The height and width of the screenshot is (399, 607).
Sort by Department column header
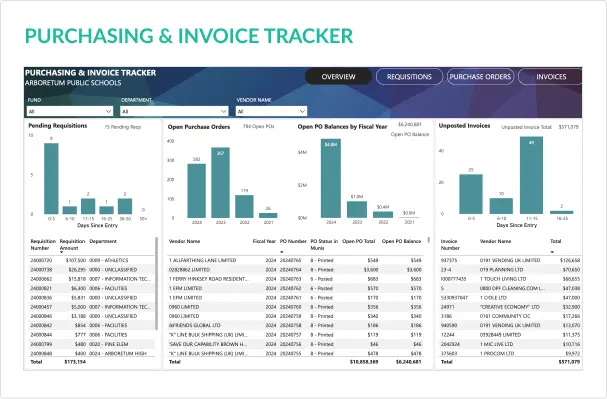tap(103, 241)
